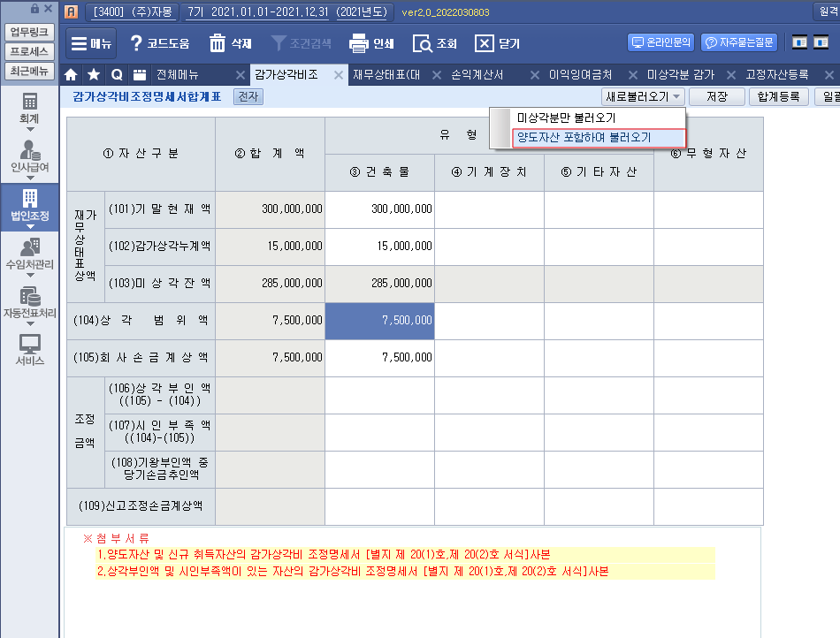Click 건축물 회사손금계상액 cell 7,500,000

[x=380, y=358]
